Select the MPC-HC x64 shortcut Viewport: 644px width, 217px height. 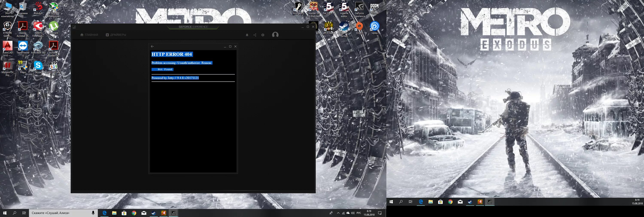pos(53,67)
